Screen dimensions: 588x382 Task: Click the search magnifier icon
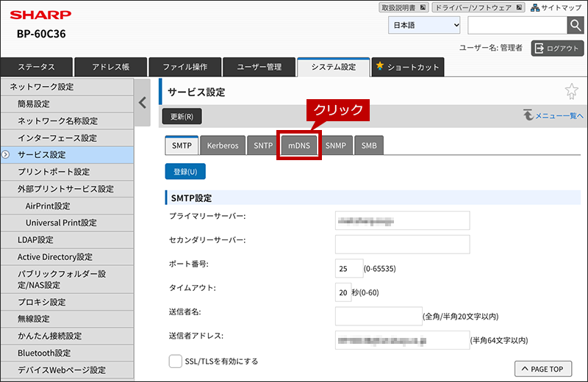pos(576,26)
